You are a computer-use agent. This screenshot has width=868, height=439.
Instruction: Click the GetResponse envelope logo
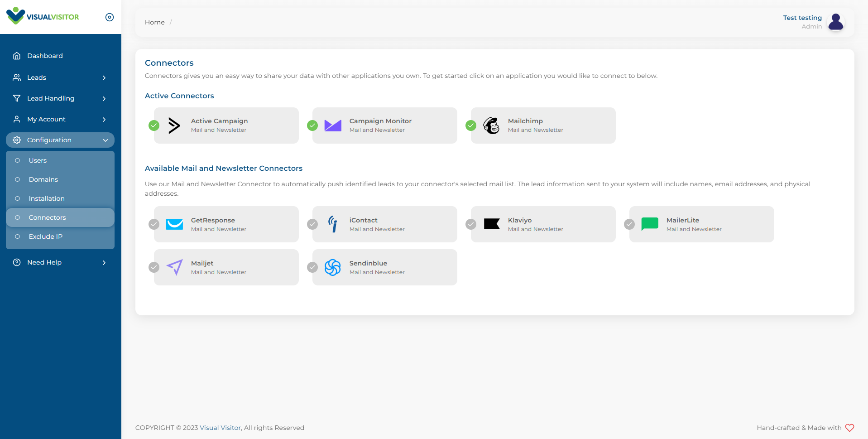coord(174,224)
